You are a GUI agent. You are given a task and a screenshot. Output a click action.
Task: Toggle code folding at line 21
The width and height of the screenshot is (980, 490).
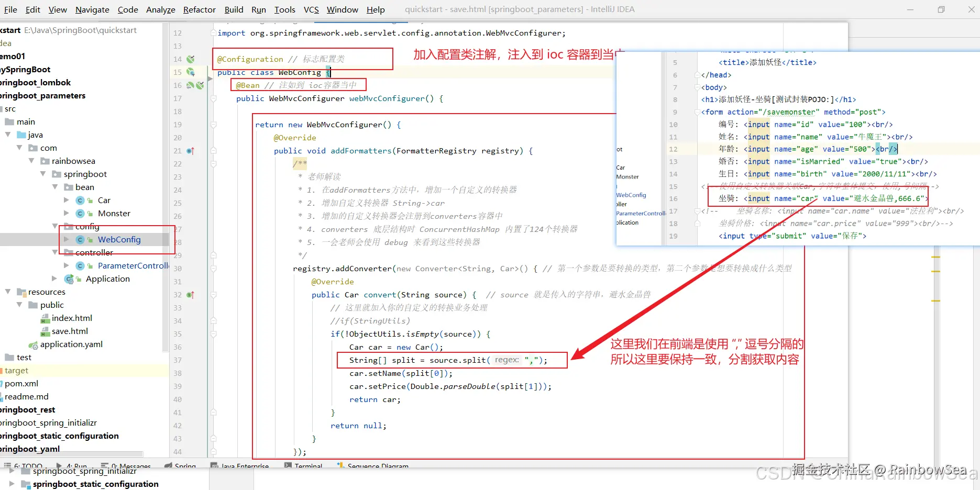pyautogui.click(x=214, y=151)
